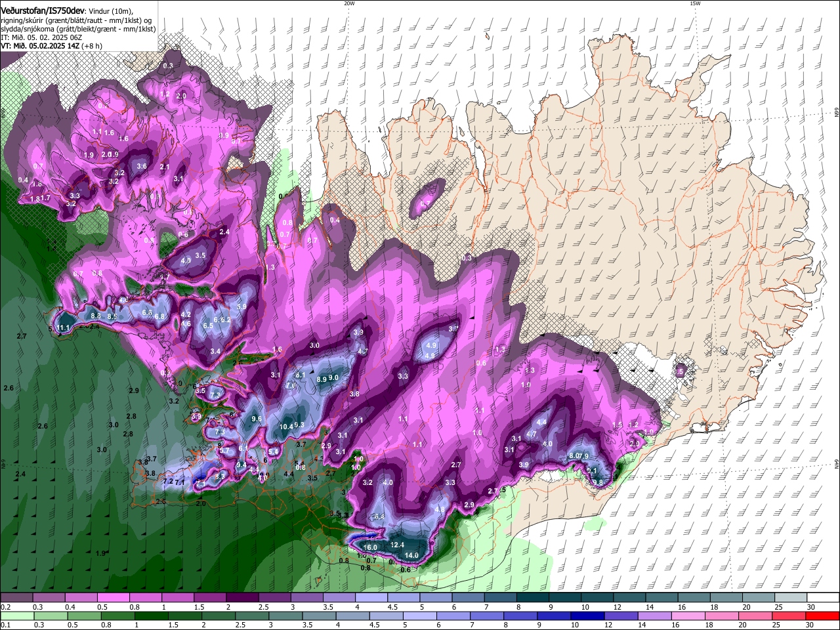Click the 11.1 value on the western peninsula
Viewport: 840px width, 630px height.
pyautogui.click(x=64, y=328)
